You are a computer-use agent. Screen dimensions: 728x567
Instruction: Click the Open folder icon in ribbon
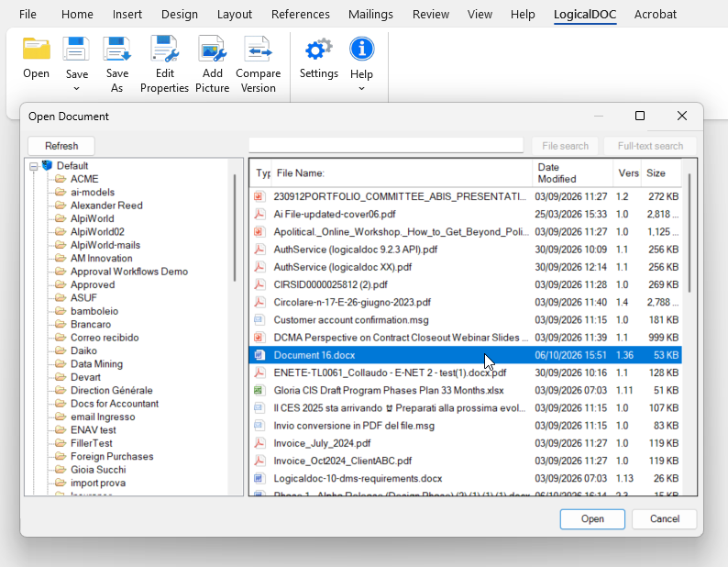pyautogui.click(x=36, y=49)
